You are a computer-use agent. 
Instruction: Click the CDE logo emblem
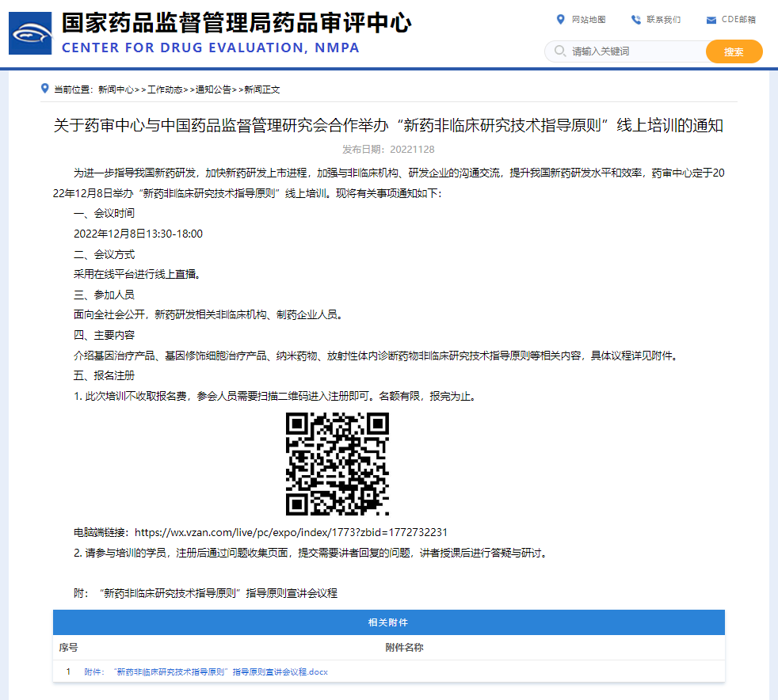tap(30, 33)
